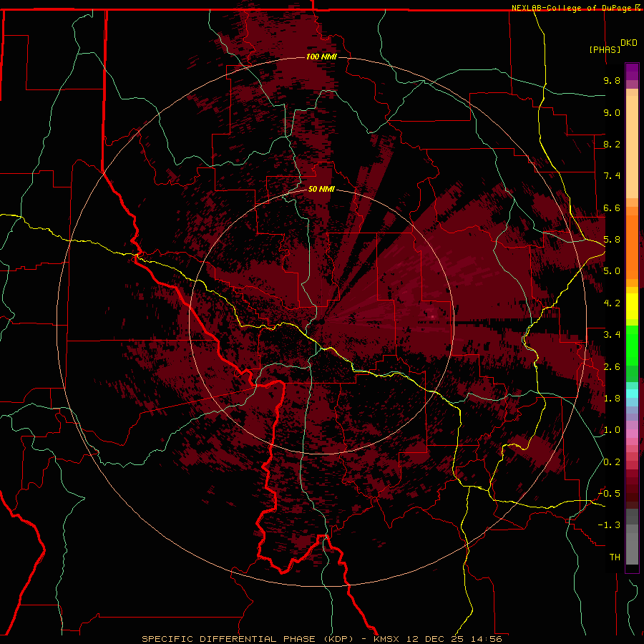
Task: Click the 1.8 value on the color scale
Action: tap(612, 399)
